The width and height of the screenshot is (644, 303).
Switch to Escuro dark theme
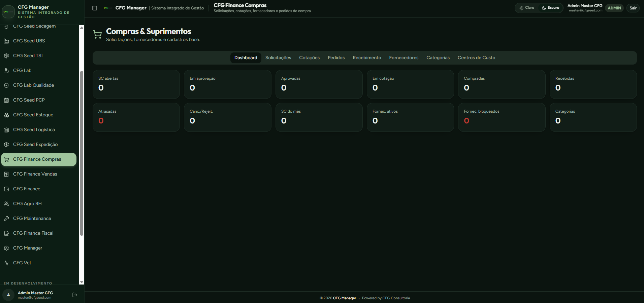click(550, 8)
